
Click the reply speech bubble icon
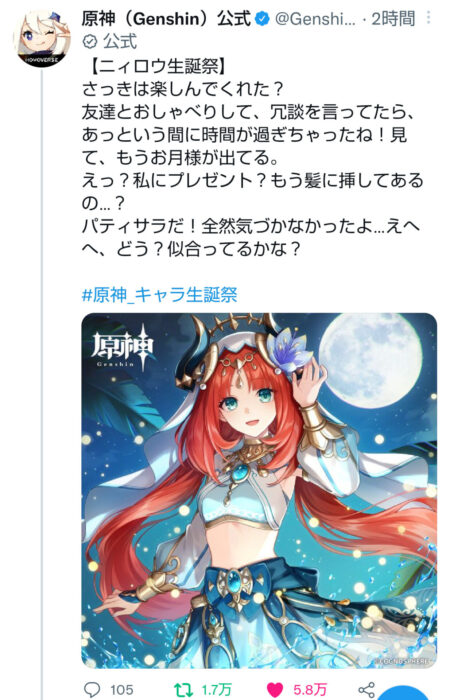coord(92,689)
